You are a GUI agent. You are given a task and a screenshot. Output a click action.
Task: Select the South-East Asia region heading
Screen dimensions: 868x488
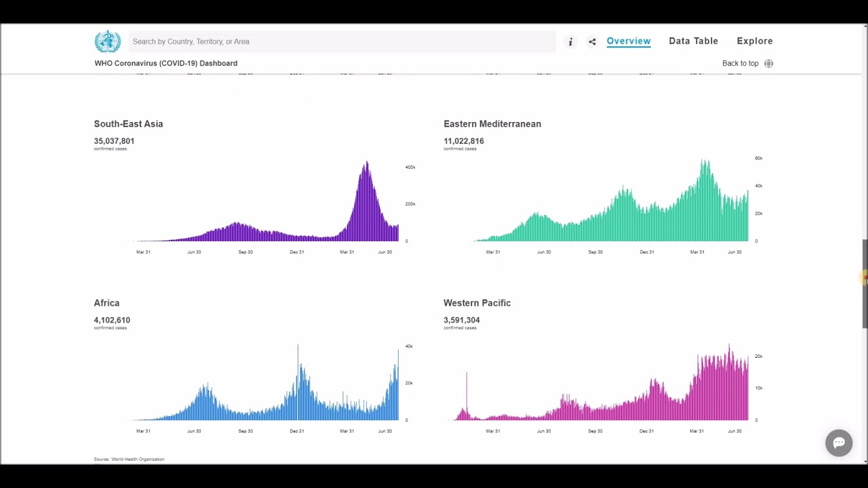pyautogui.click(x=128, y=124)
